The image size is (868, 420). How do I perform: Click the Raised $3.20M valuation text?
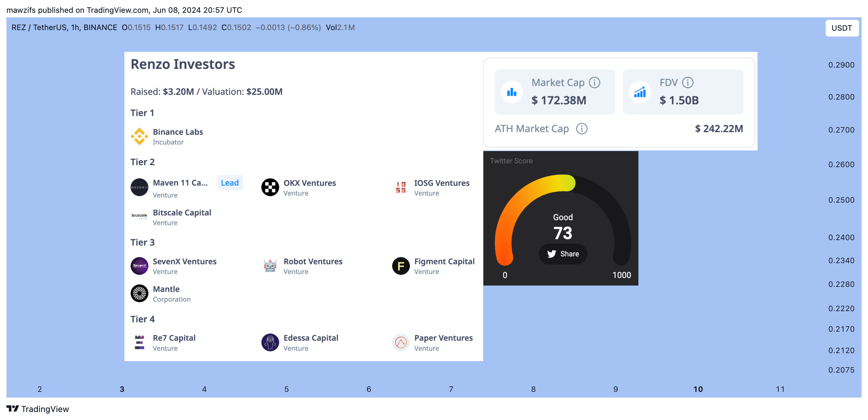click(206, 92)
